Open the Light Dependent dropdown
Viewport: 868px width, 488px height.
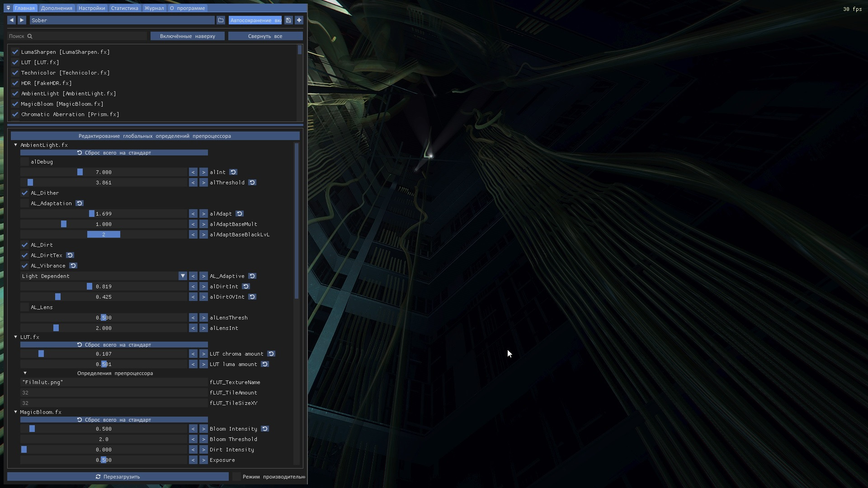[183, 276]
